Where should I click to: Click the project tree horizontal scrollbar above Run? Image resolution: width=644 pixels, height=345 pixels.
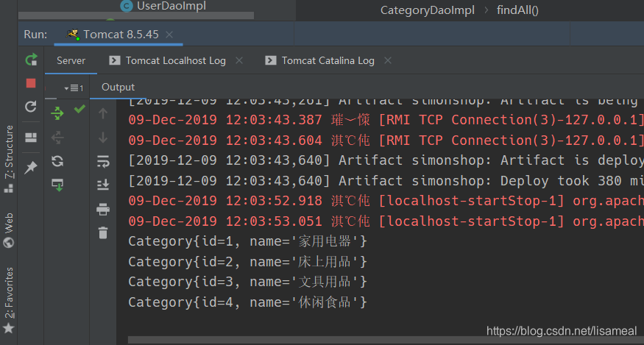pos(136,15)
